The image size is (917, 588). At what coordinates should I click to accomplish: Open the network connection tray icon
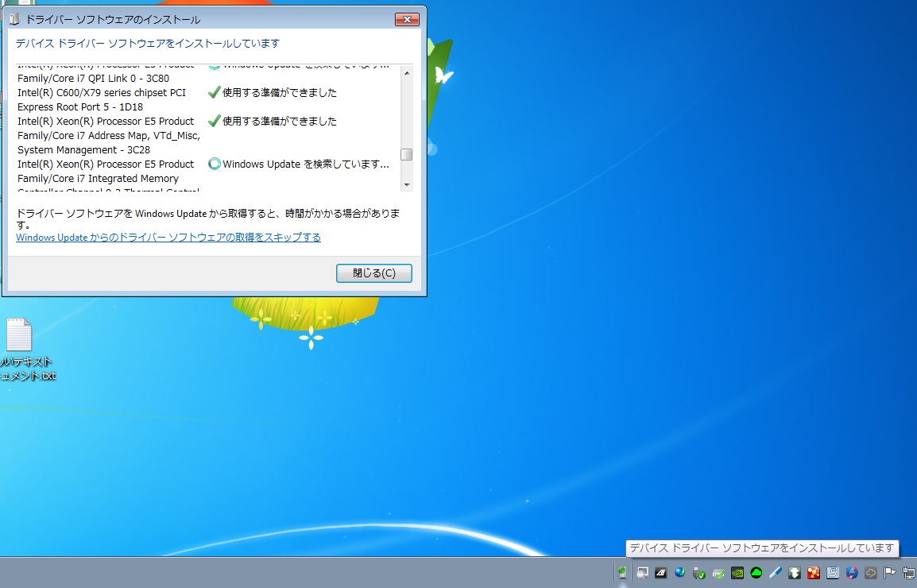[909, 573]
